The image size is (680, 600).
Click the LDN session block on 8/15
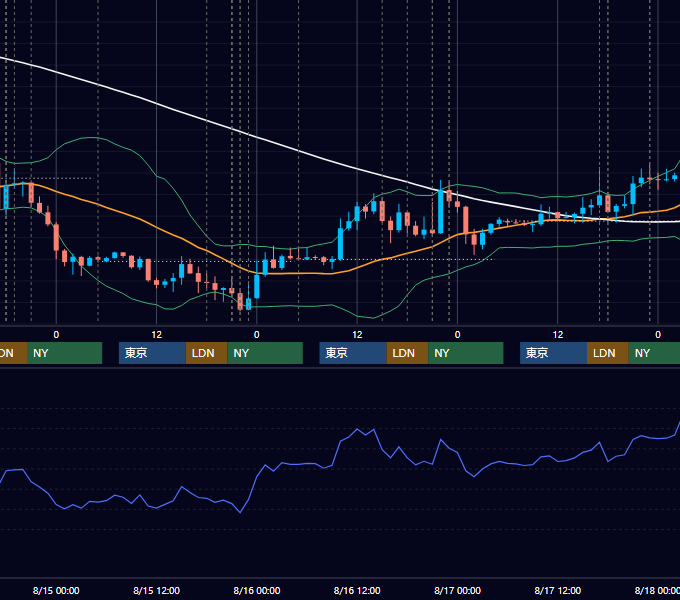pyautogui.click(x=206, y=353)
